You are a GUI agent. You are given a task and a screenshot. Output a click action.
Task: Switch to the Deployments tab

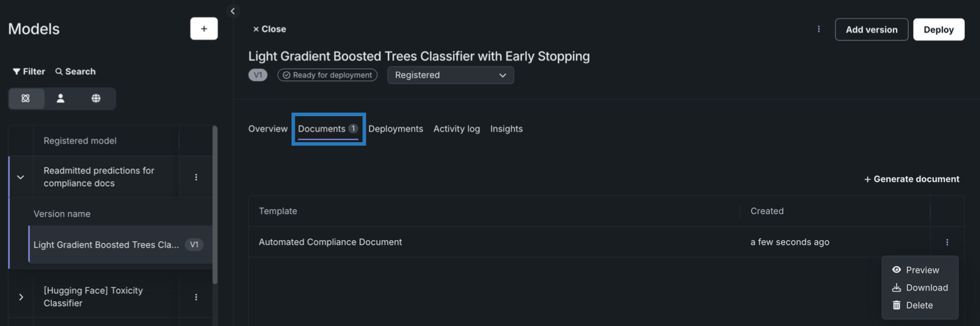tap(396, 129)
